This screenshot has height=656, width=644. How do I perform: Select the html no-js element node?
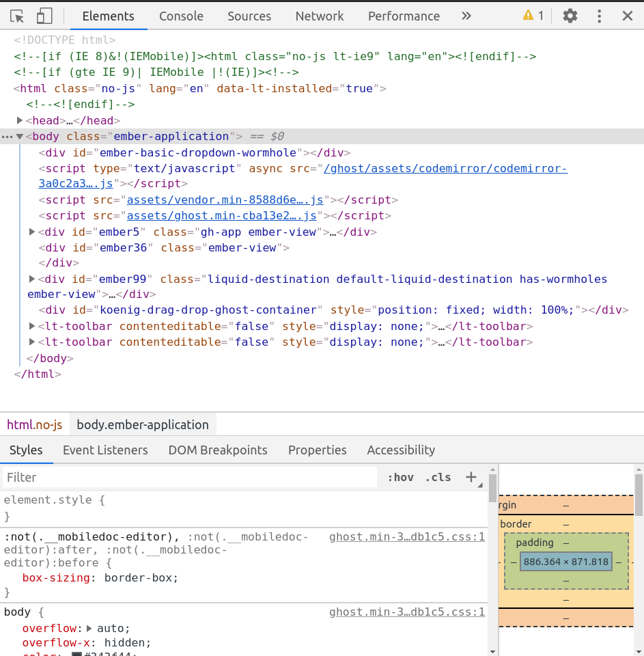pos(200,89)
